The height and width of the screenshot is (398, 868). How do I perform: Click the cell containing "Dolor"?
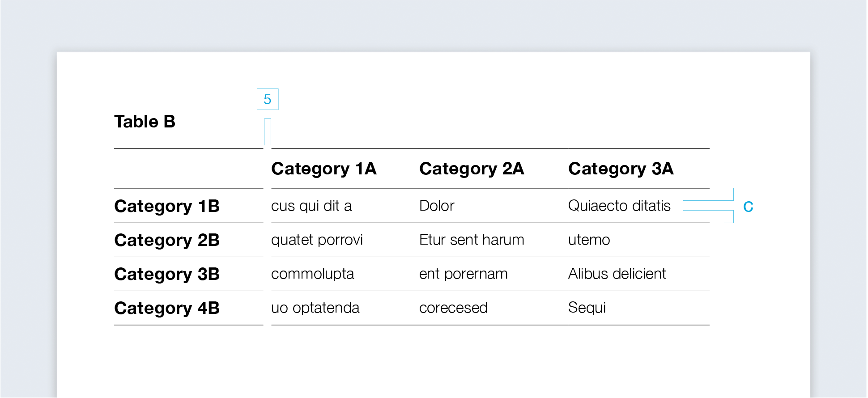pyautogui.click(x=437, y=206)
